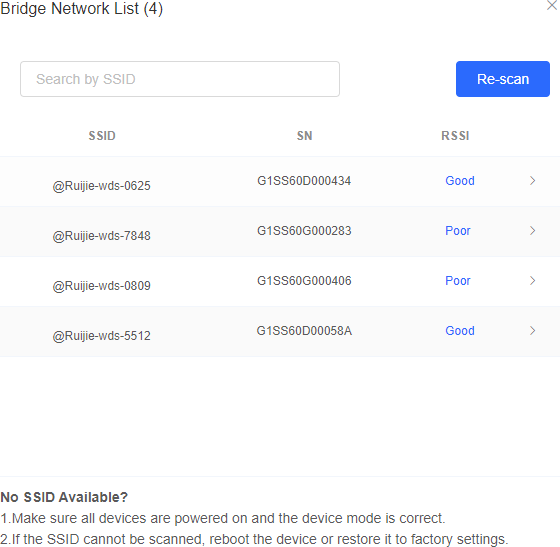Click the Good RSSI of wds-5512

pos(460,331)
